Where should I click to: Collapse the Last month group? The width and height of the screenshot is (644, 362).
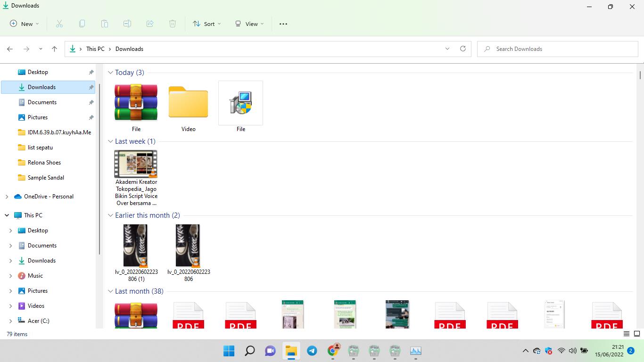tap(110, 291)
